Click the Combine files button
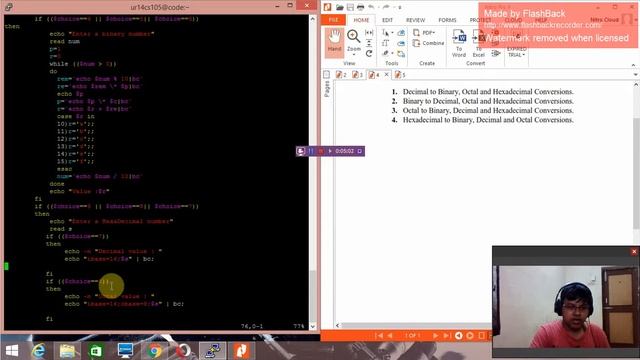 428,43
